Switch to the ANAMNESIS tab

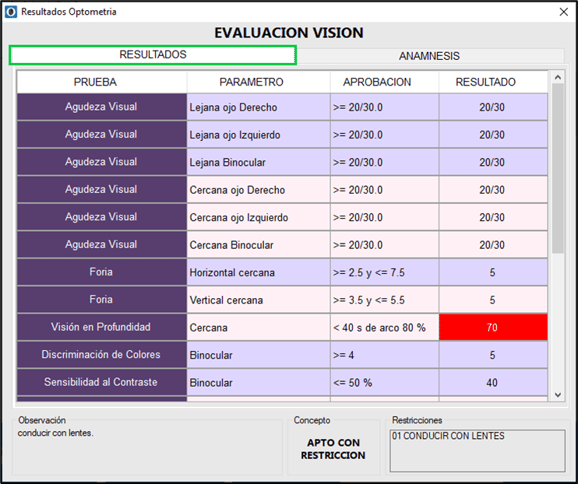(x=429, y=56)
